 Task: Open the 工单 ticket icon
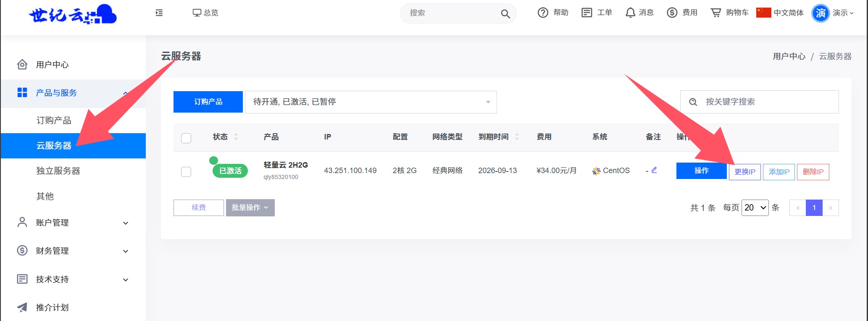(587, 13)
